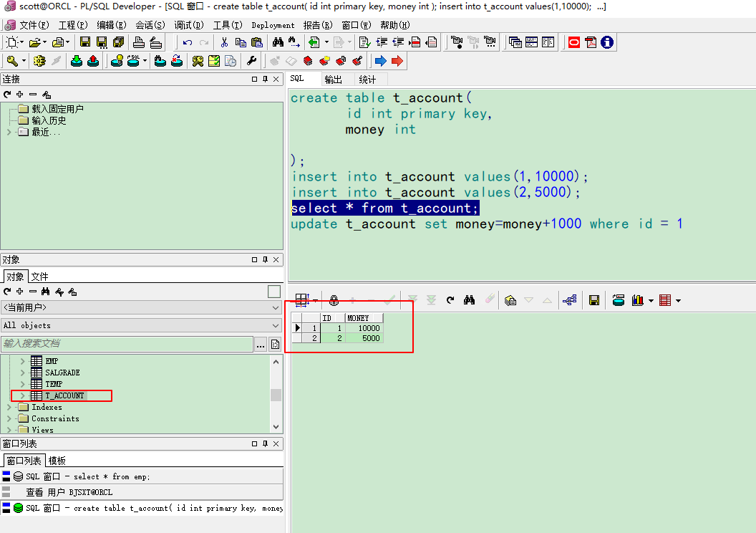Click the New file toolbar icon

(12, 42)
